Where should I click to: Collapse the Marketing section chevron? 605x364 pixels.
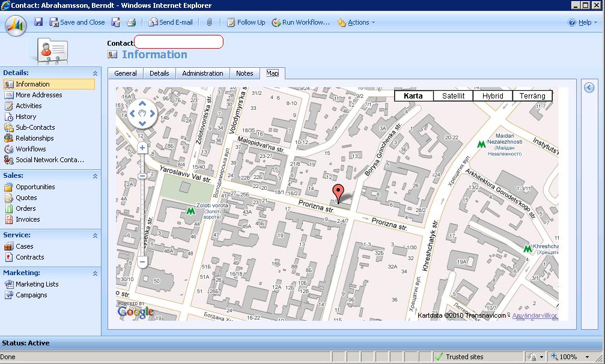click(95, 273)
